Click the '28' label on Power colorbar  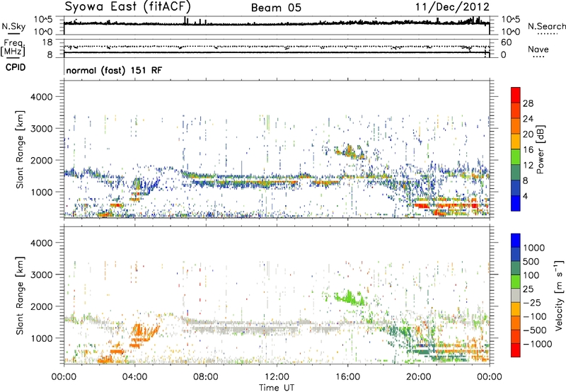[x=528, y=103]
